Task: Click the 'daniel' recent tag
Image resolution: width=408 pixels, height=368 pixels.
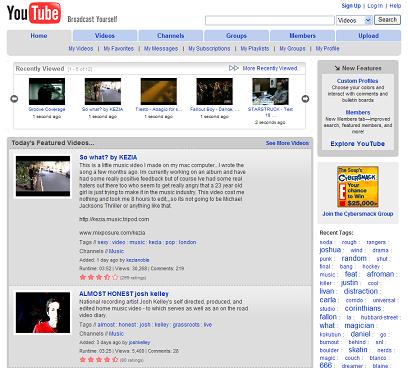Action: (x=360, y=334)
